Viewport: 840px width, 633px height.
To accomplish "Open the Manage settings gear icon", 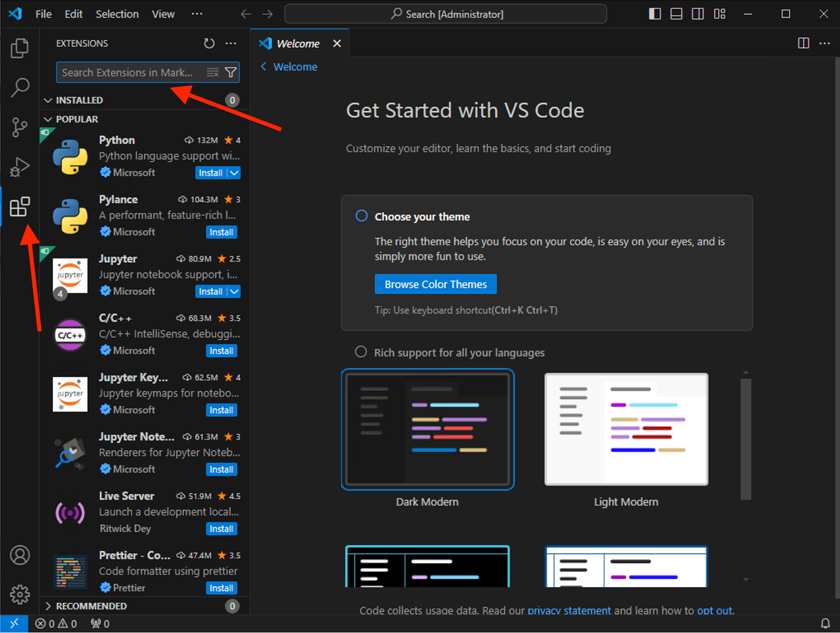I will pyautogui.click(x=20, y=594).
